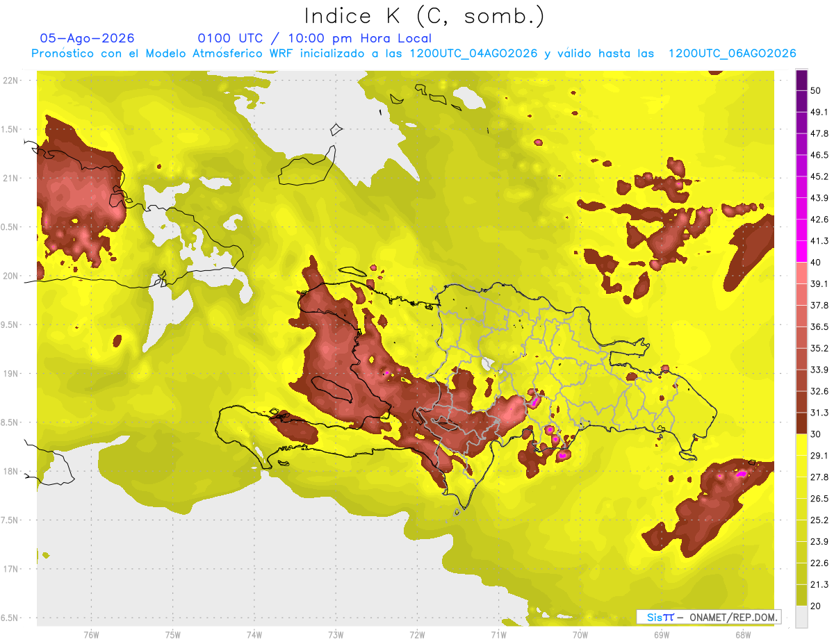
Task: Click the color scale value '37.8'
Action: coord(819,305)
